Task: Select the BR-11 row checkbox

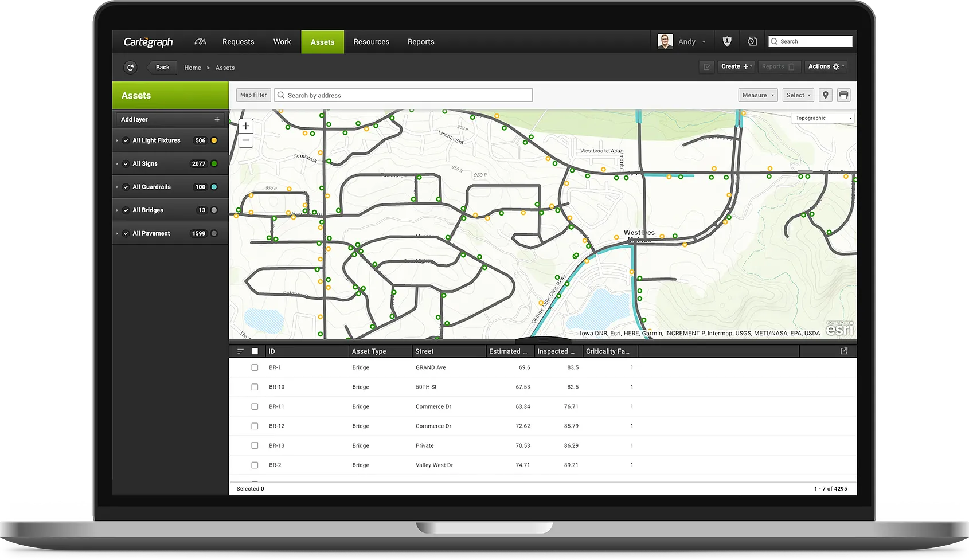Action: 255,406
